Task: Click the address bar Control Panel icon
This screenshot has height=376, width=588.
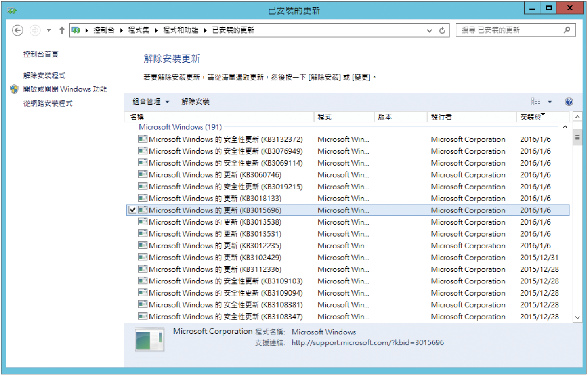Action: click(76, 30)
